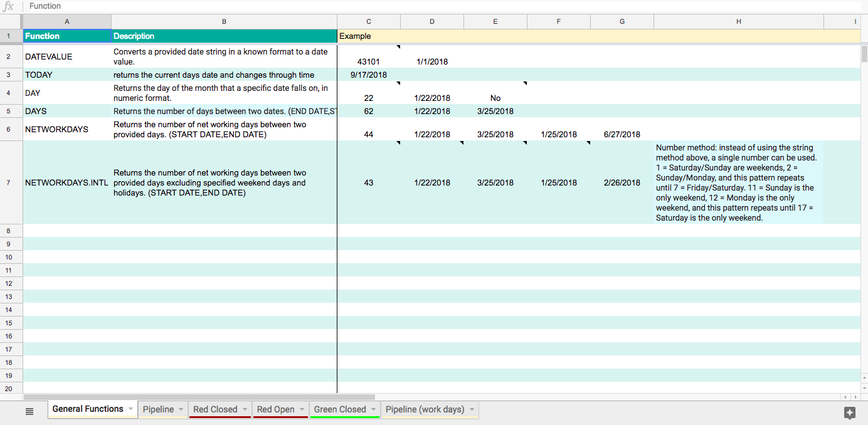Open the Green Closed tab dropdown arrow
Screen dimensions: 868x425
click(x=373, y=409)
